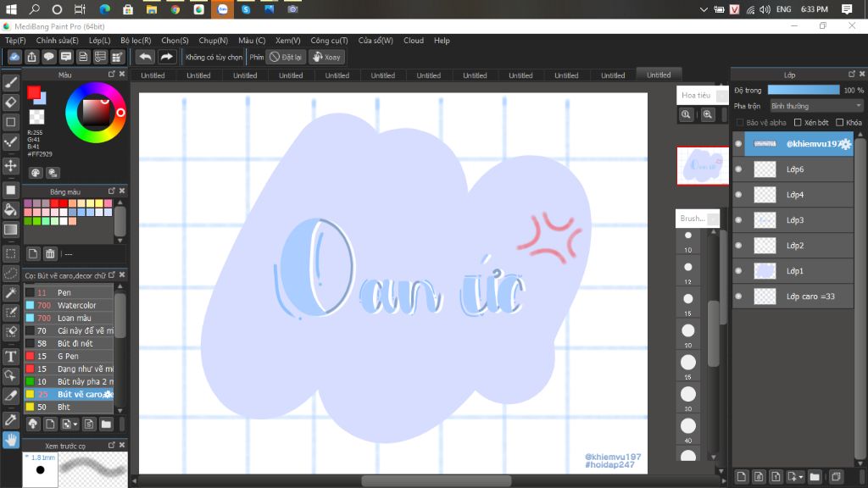
Task: Enable the Khóa checkbox
Action: point(840,122)
